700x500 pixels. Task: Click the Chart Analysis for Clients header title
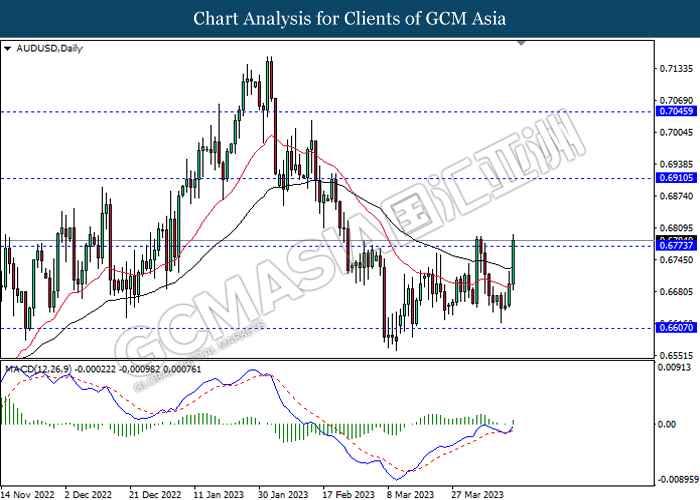[350, 18]
